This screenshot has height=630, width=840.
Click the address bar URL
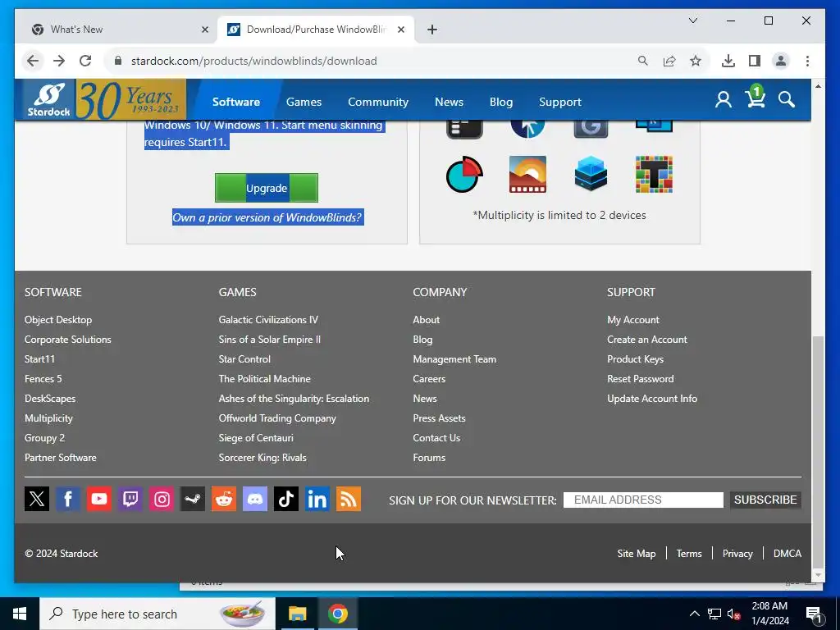click(x=254, y=61)
